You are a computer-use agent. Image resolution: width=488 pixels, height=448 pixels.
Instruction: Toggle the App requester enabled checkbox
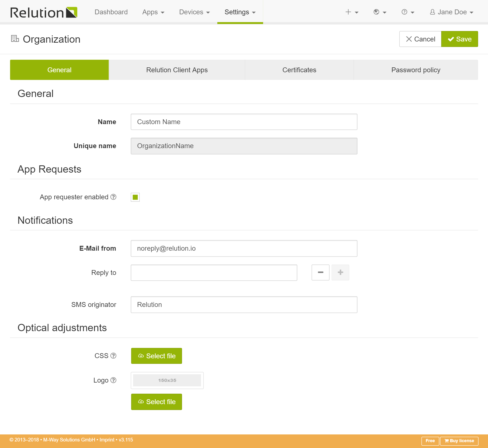tap(135, 197)
